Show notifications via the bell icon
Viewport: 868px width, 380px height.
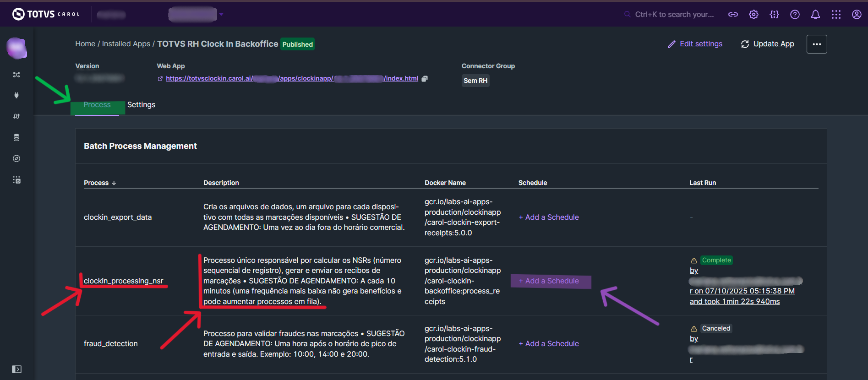click(x=815, y=14)
